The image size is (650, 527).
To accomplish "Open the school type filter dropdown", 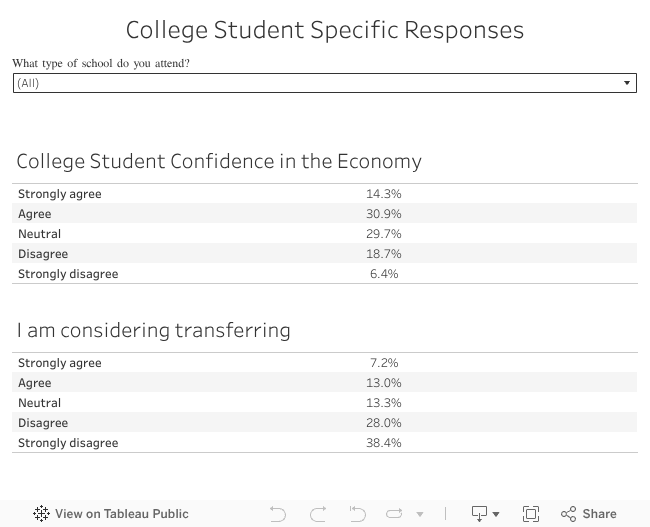I will click(324, 83).
